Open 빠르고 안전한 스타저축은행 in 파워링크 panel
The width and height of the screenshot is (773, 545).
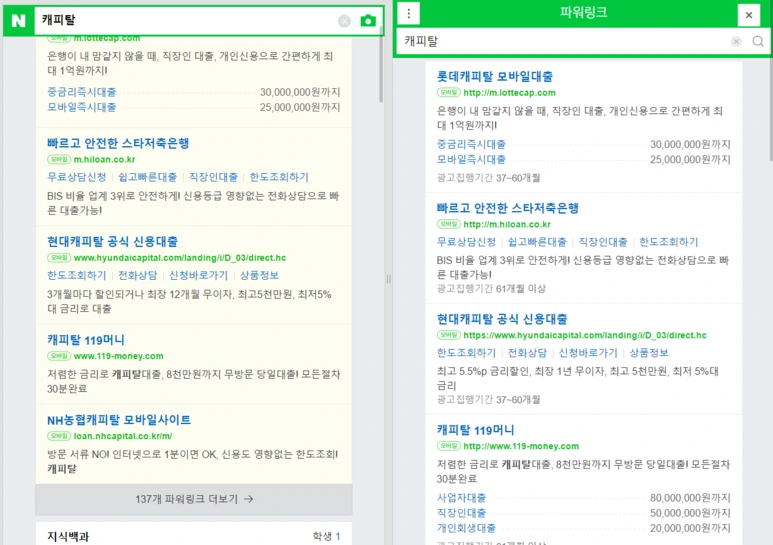[x=508, y=208]
